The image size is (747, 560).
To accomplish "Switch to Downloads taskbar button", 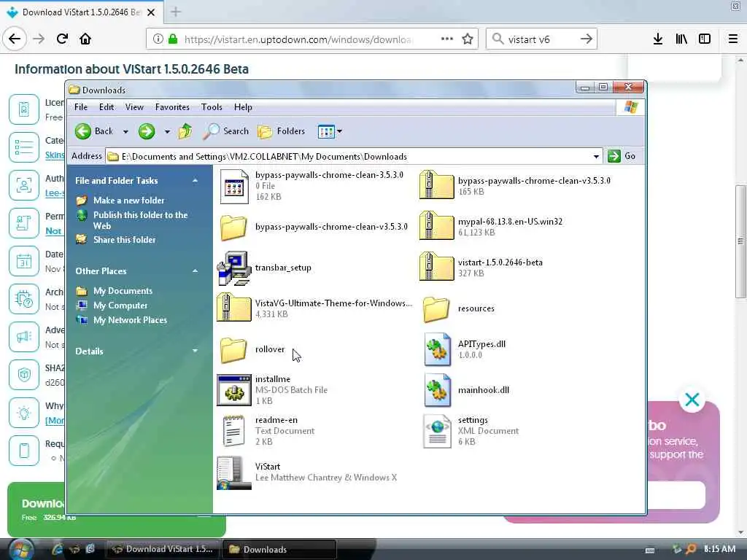I will point(279,549).
